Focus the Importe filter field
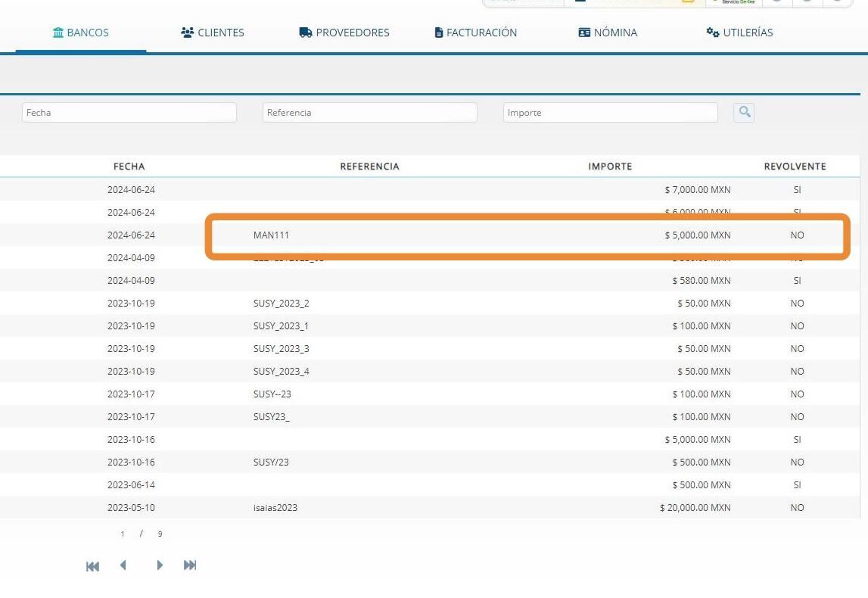Viewport: 868px width, 598px height. coord(611,112)
